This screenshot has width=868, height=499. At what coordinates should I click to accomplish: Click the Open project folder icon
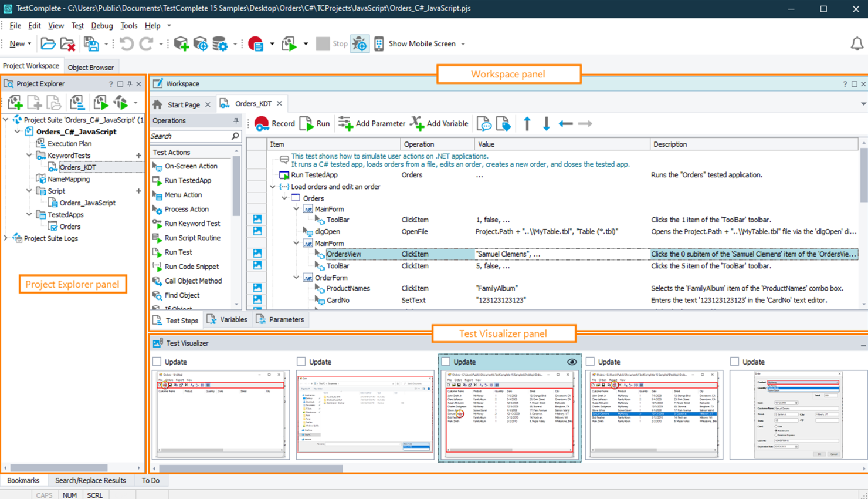tap(48, 44)
